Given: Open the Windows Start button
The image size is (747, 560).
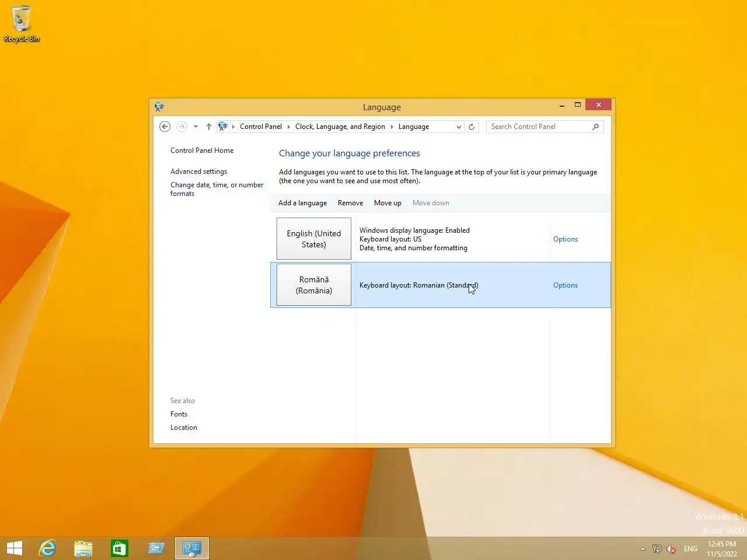Looking at the screenshot, I should (x=15, y=548).
